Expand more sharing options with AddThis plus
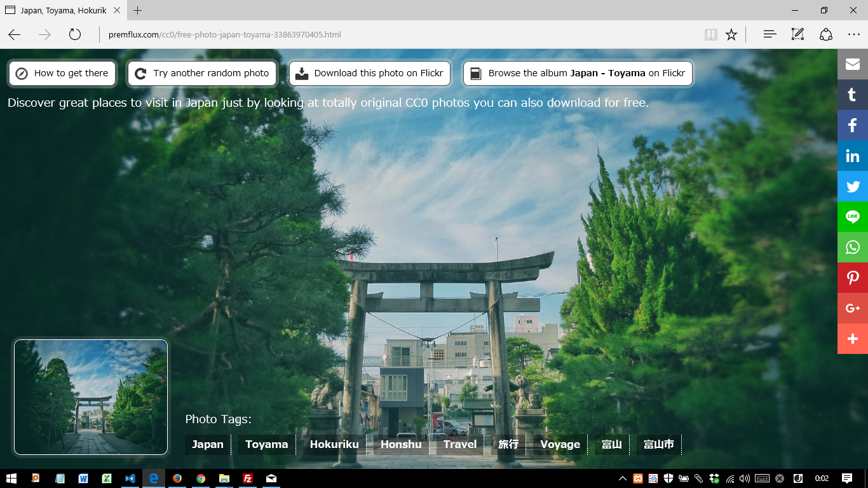The width and height of the screenshot is (868, 488). coord(852,339)
